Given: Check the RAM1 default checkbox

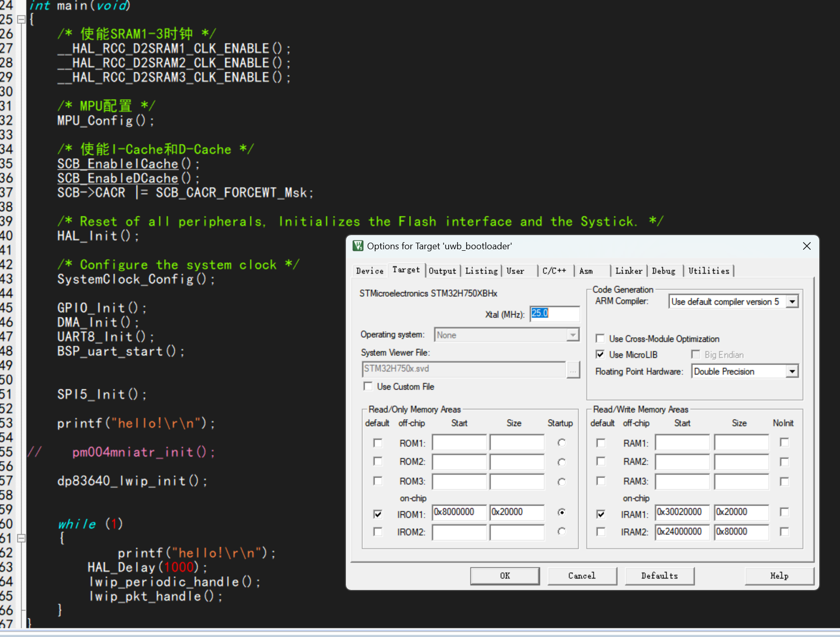Looking at the screenshot, I should click(x=601, y=443).
